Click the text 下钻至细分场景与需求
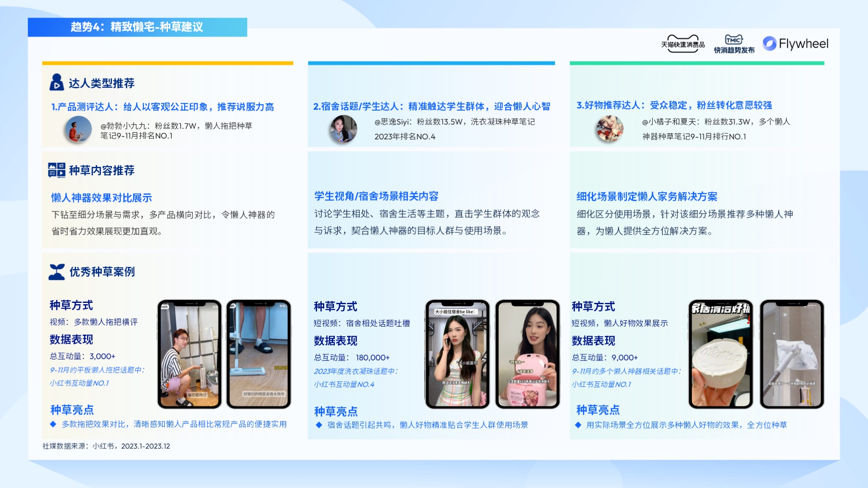The height and width of the screenshot is (488, 868). point(96,215)
